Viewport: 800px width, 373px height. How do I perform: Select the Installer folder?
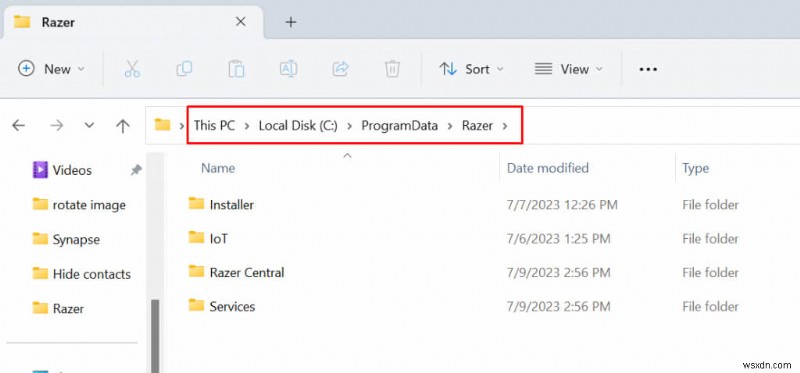point(232,205)
